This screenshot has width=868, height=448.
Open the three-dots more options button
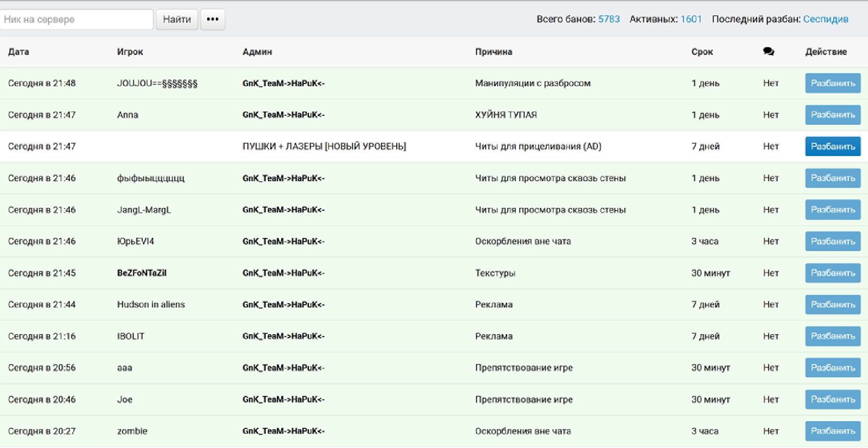pyautogui.click(x=212, y=20)
